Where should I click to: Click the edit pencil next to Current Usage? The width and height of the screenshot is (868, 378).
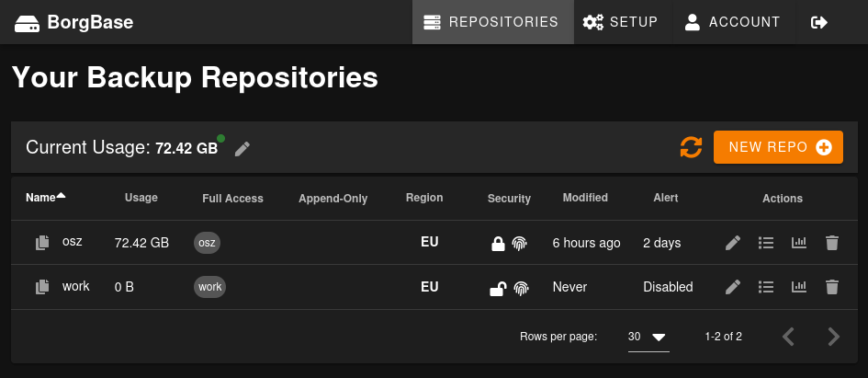tap(242, 148)
